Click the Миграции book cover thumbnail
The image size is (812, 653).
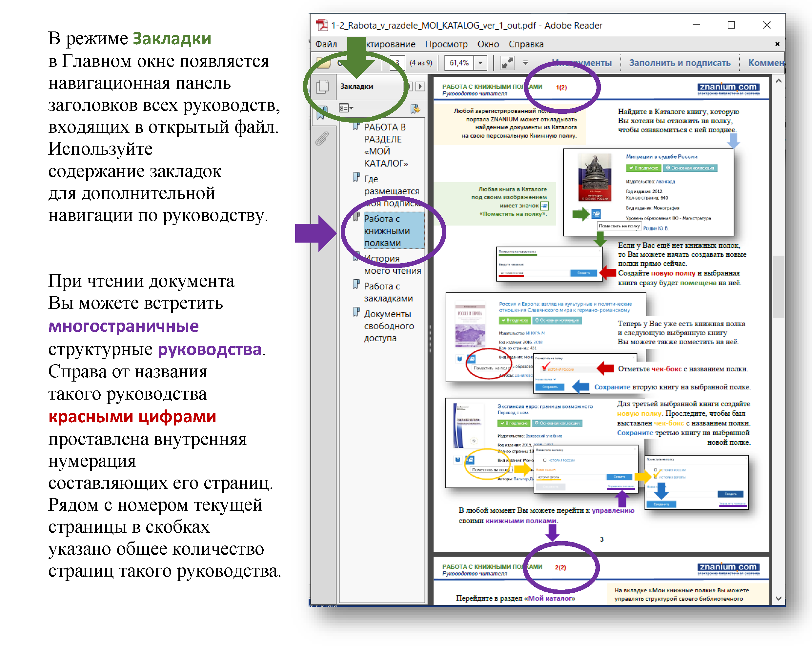click(x=595, y=178)
